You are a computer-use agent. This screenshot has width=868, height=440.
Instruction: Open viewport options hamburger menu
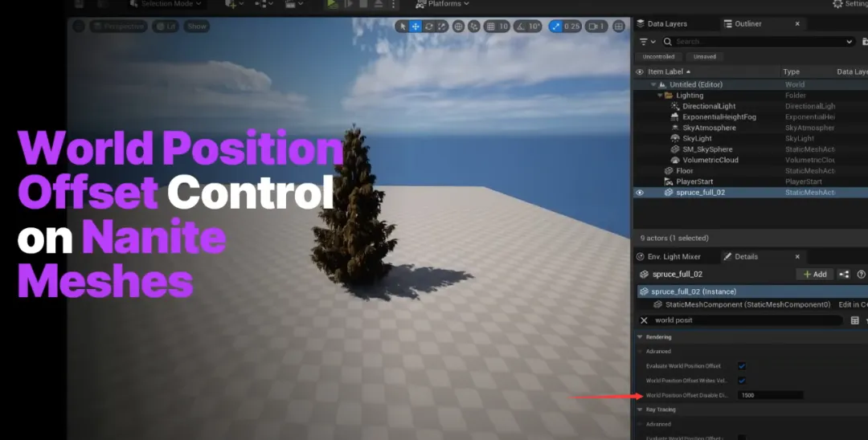(x=79, y=26)
